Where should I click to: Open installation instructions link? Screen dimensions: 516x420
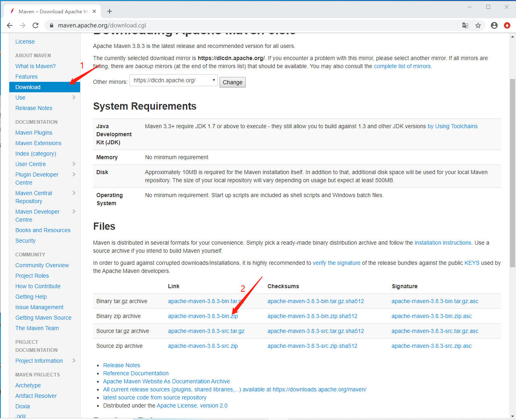[443, 243]
